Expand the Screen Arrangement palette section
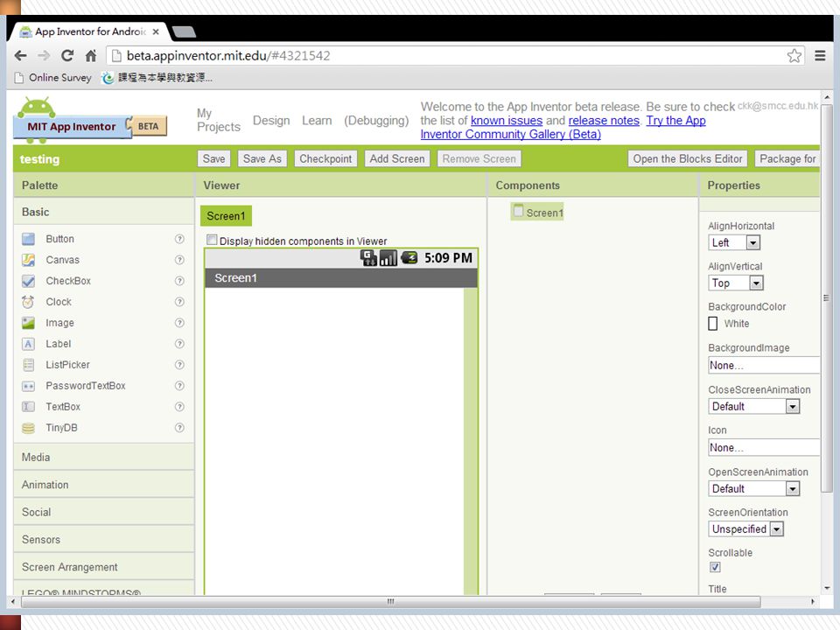Viewport: 840px width, 630px height. (x=104, y=567)
